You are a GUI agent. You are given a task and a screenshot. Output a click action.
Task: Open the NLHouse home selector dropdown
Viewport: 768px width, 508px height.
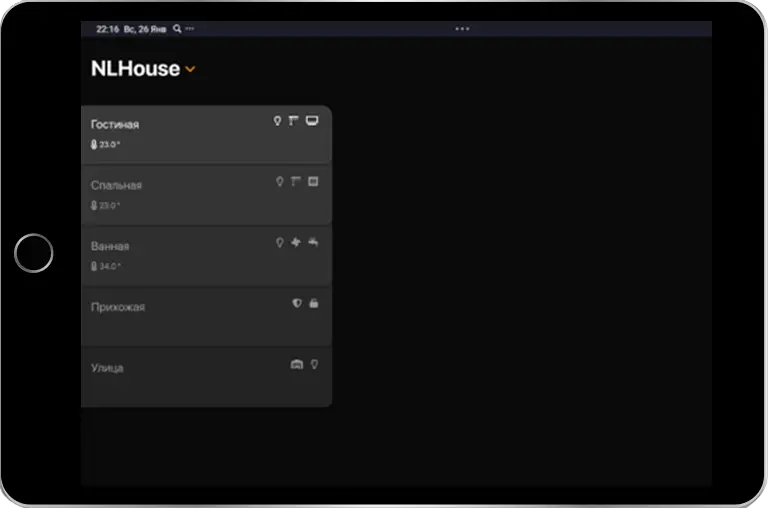click(191, 70)
